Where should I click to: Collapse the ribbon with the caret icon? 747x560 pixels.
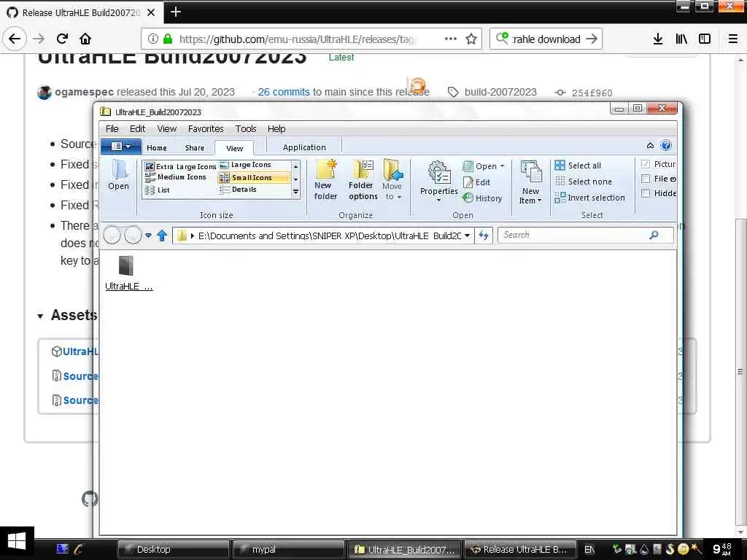coord(650,145)
